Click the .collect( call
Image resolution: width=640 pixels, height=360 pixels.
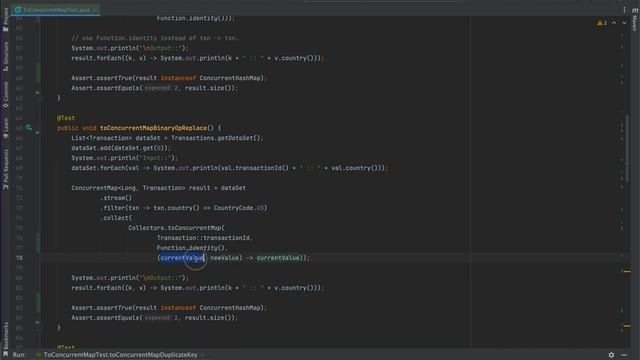click(116, 218)
